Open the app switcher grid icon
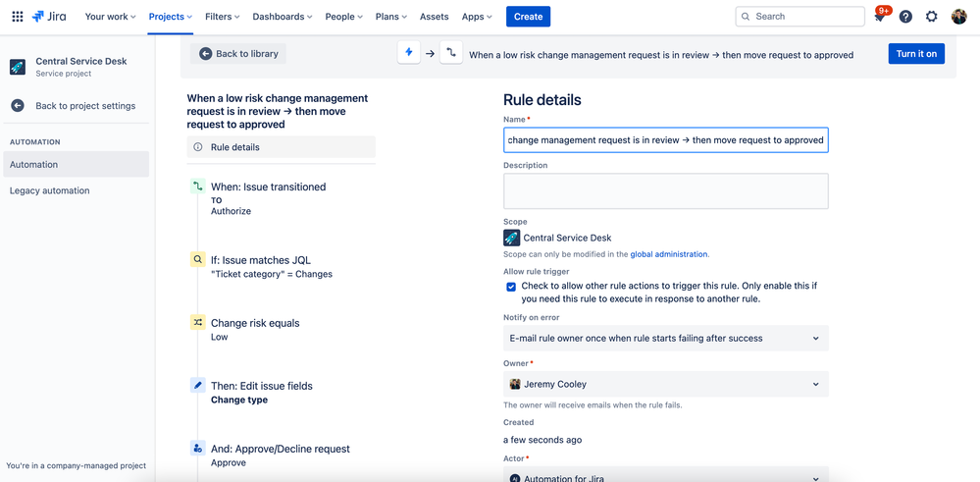 pos(17,17)
